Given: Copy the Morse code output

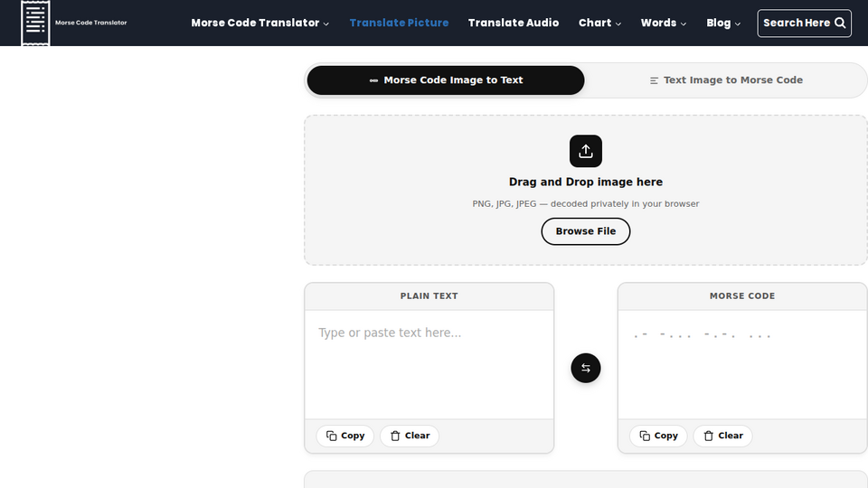Looking at the screenshot, I should (x=658, y=436).
